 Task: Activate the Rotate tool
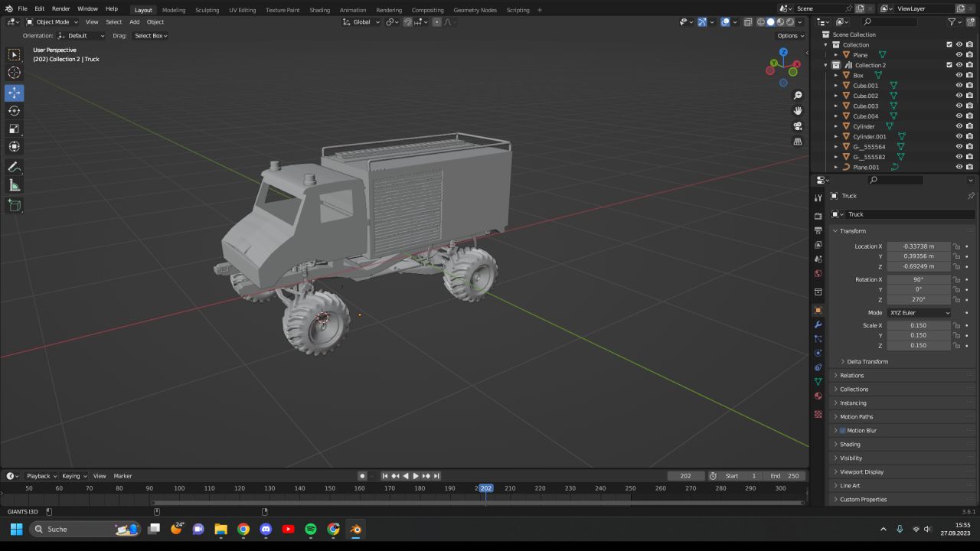(15, 111)
